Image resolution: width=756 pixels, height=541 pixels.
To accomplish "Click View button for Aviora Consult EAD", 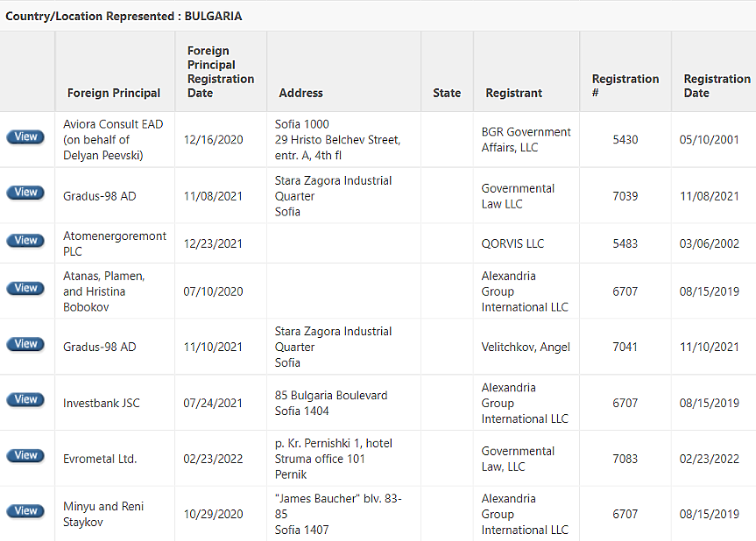I will coord(26,137).
